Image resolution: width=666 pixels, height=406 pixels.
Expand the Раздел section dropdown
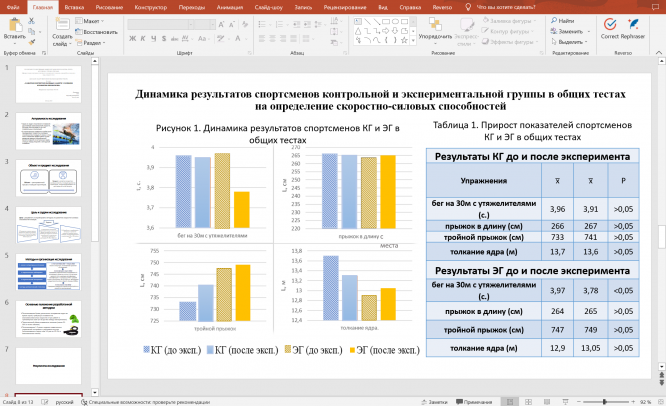92,43
